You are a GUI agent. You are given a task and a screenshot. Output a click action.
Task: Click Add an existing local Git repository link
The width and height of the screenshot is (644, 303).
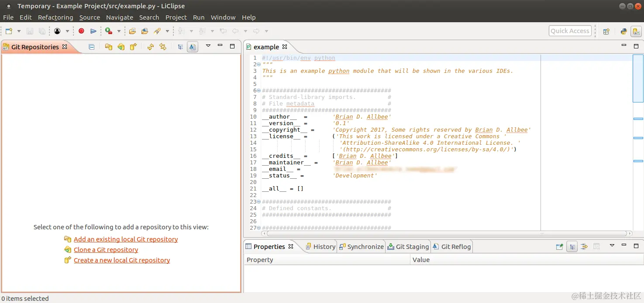tap(126, 239)
